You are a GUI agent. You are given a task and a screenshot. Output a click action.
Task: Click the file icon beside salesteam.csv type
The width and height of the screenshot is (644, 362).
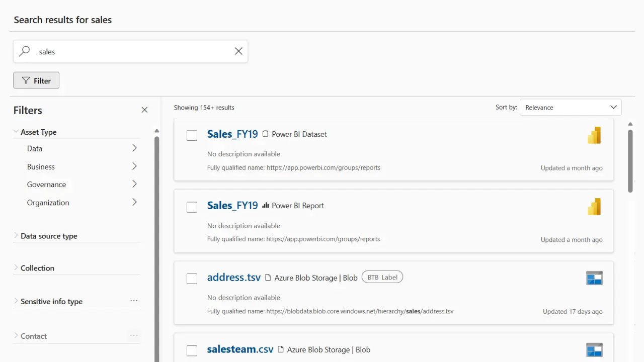point(281,349)
